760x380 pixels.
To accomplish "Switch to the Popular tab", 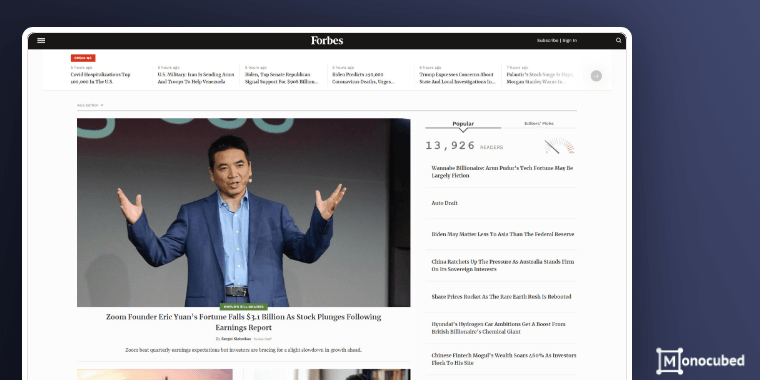I will (463, 124).
